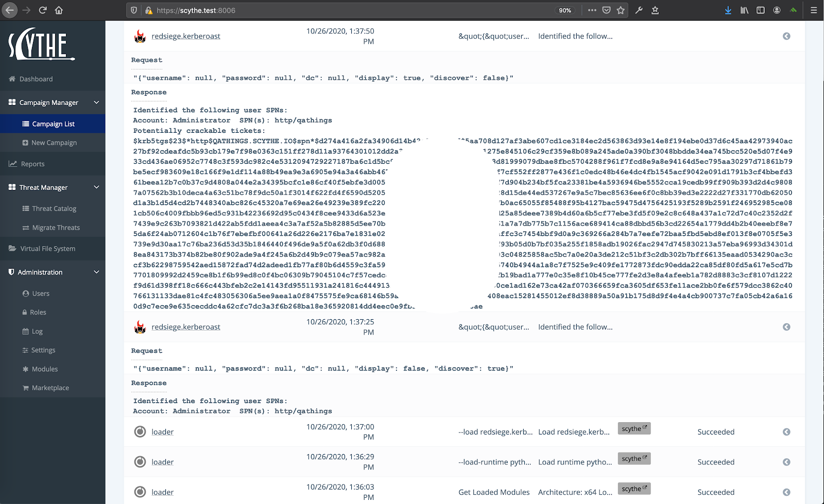Screen dimensions: 824x504
Task: Expand the 1:36:03 PM loader row arrow
Action: point(786,492)
